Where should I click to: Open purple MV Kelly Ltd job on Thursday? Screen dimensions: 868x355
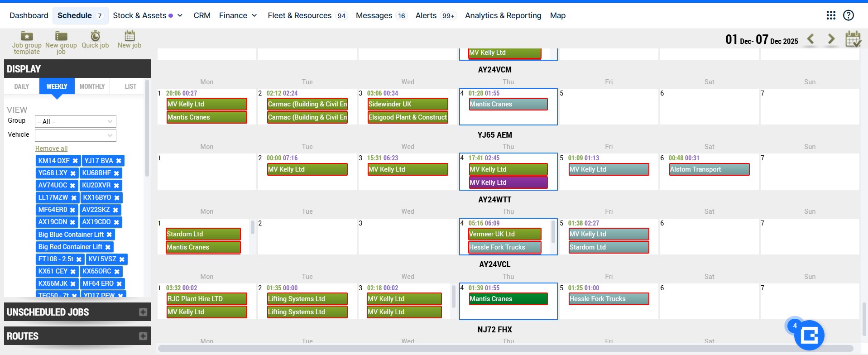pos(508,182)
